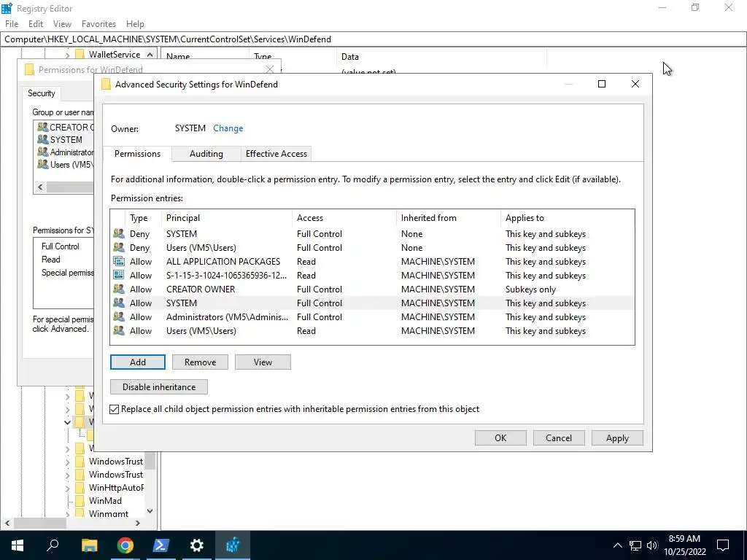Click Disable inheritance button
Screen dimensions: 747x560
[x=159, y=386]
